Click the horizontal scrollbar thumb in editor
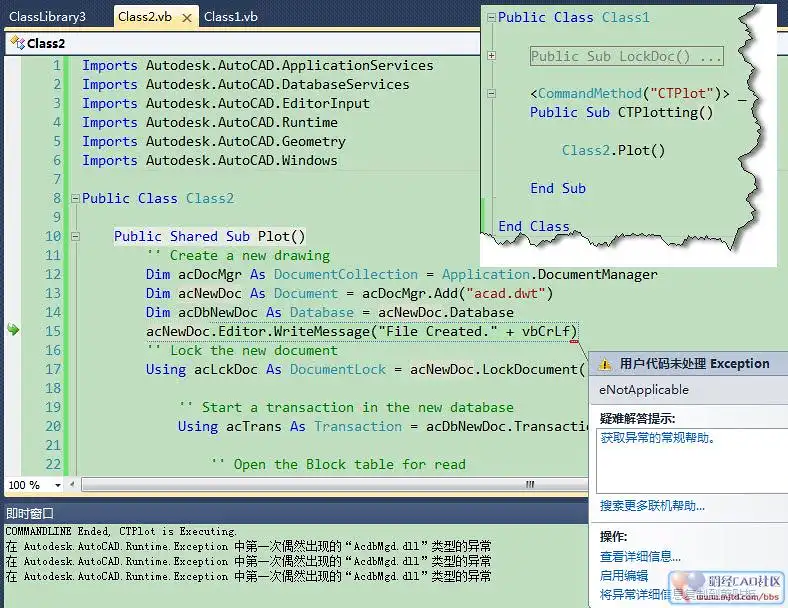The height and width of the screenshot is (608, 788). [x=335, y=484]
